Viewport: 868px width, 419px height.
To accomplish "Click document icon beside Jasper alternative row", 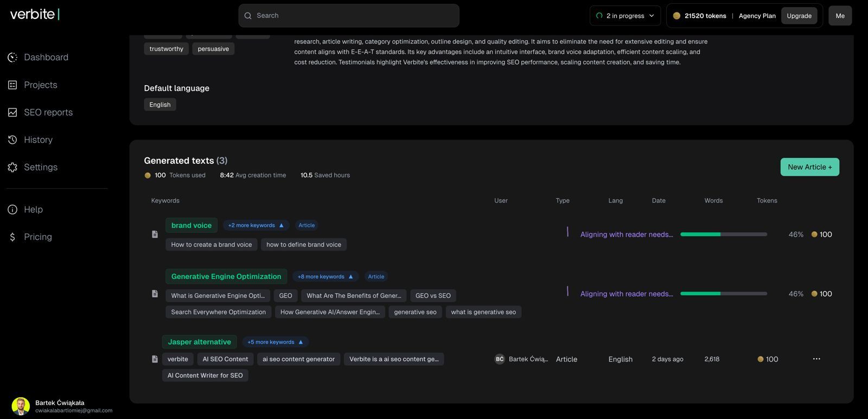I will [x=155, y=359].
